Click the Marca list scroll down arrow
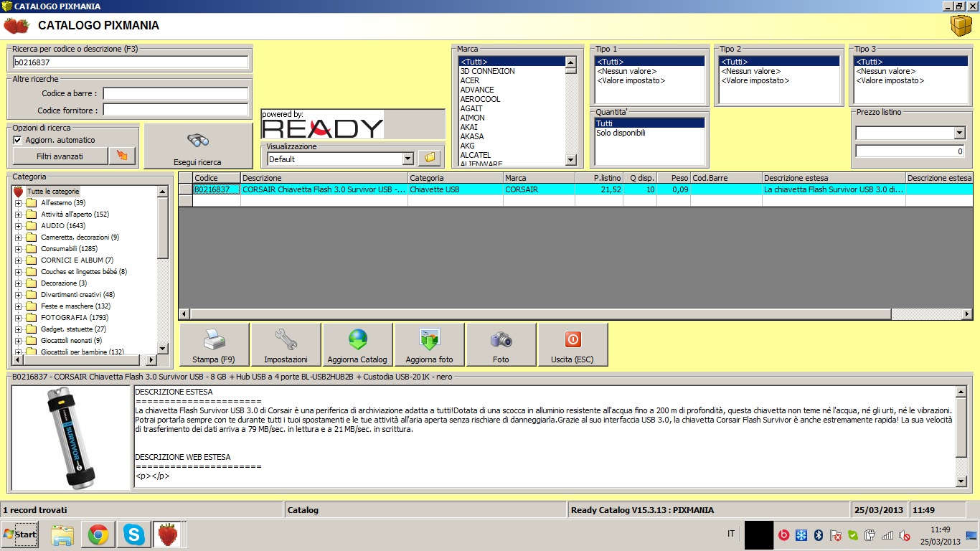The image size is (980, 551). point(570,161)
